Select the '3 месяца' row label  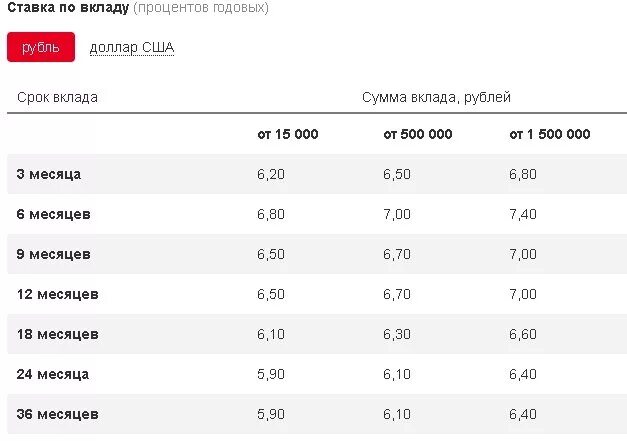tap(49, 174)
